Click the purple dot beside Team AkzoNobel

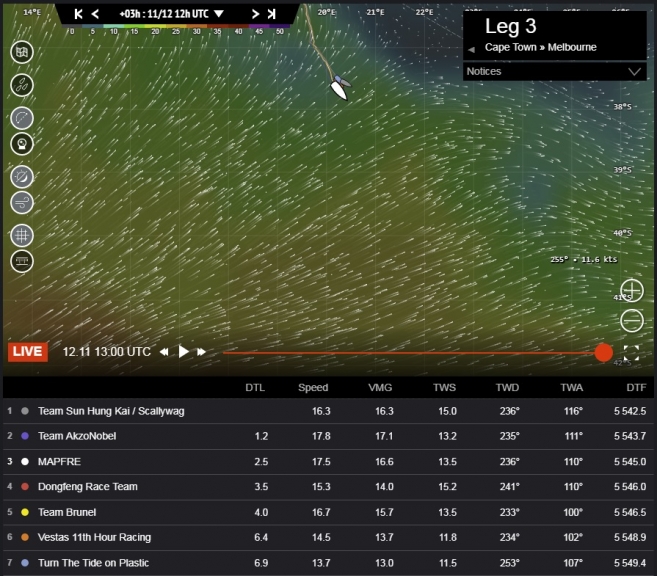point(25,436)
